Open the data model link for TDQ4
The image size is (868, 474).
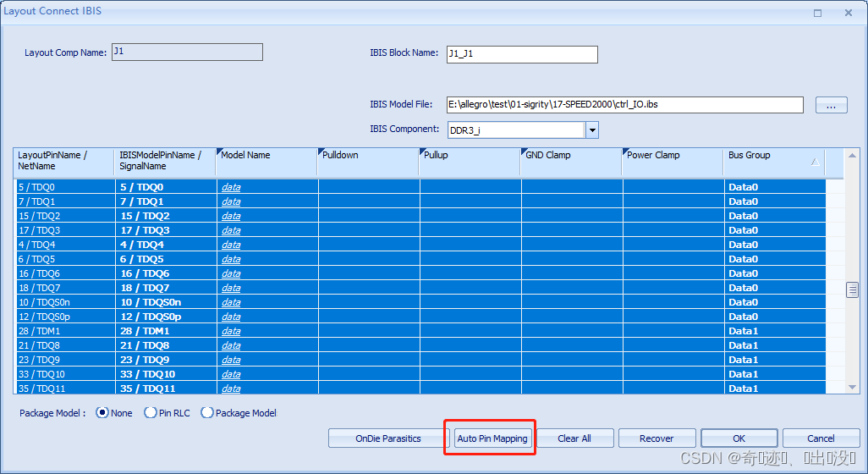[x=231, y=245]
